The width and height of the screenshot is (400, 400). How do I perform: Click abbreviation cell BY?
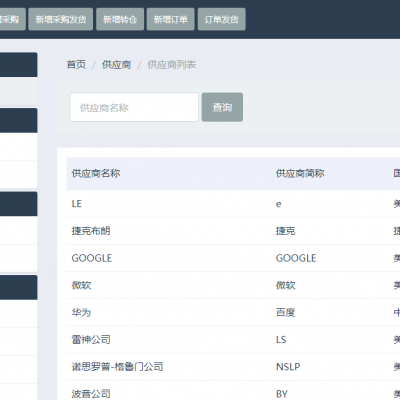point(282,394)
